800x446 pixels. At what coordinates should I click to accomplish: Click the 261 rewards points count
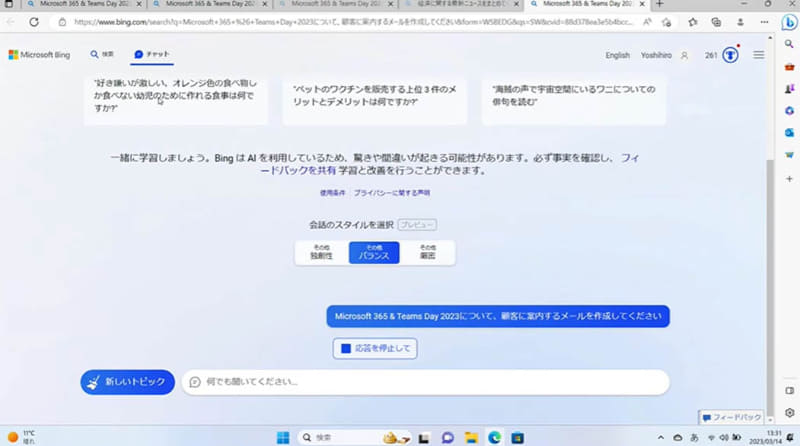tap(711, 55)
